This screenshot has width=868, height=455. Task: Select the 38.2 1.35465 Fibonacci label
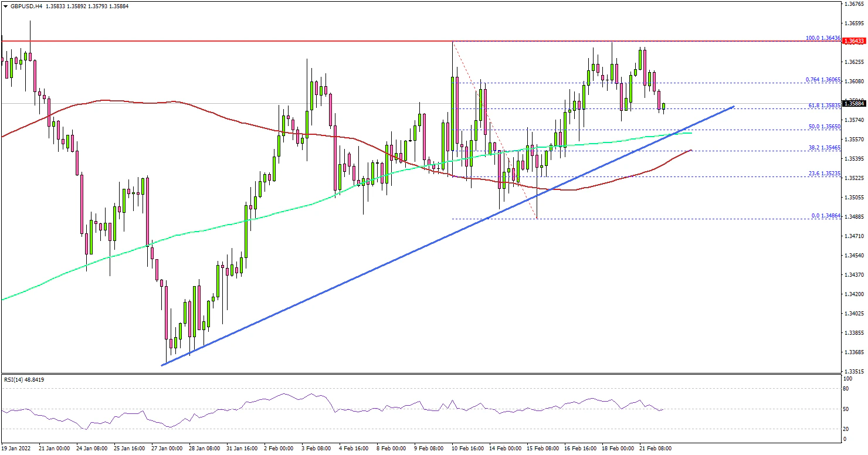pos(823,147)
